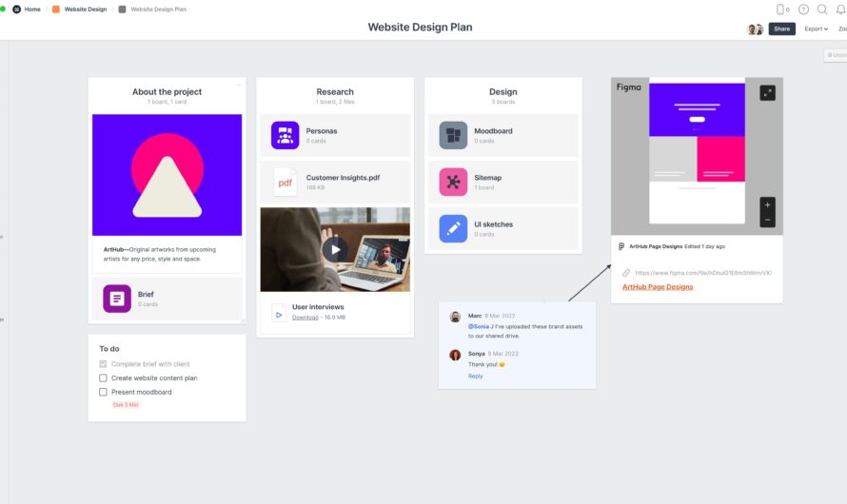The width and height of the screenshot is (847, 504).
Task: Click Sonya's avatar in the comment thread
Action: click(x=455, y=355)
